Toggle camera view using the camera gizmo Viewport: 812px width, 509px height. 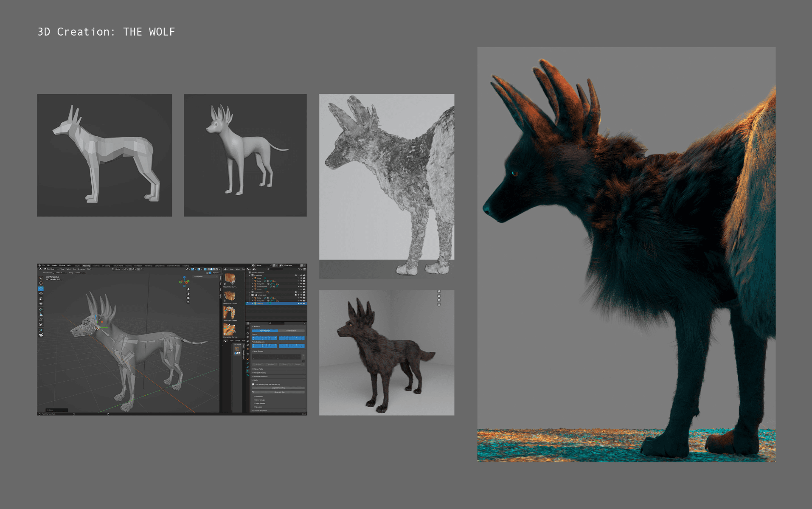(188, 298)
